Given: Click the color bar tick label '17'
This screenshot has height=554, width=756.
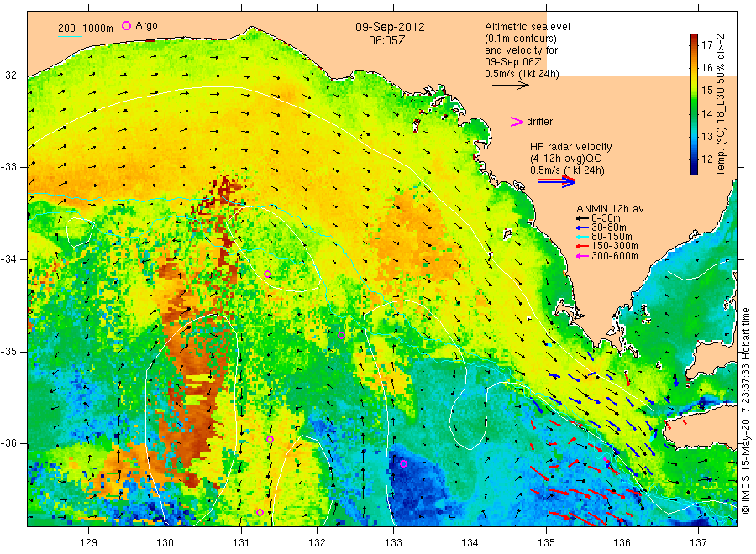Looking at the screenshot, I should [706, 45].
